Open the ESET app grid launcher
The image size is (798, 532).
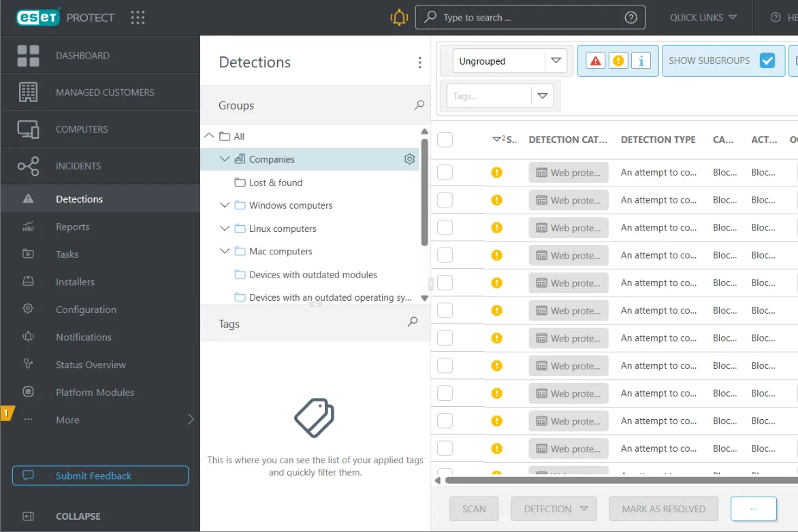coord(138,18)
